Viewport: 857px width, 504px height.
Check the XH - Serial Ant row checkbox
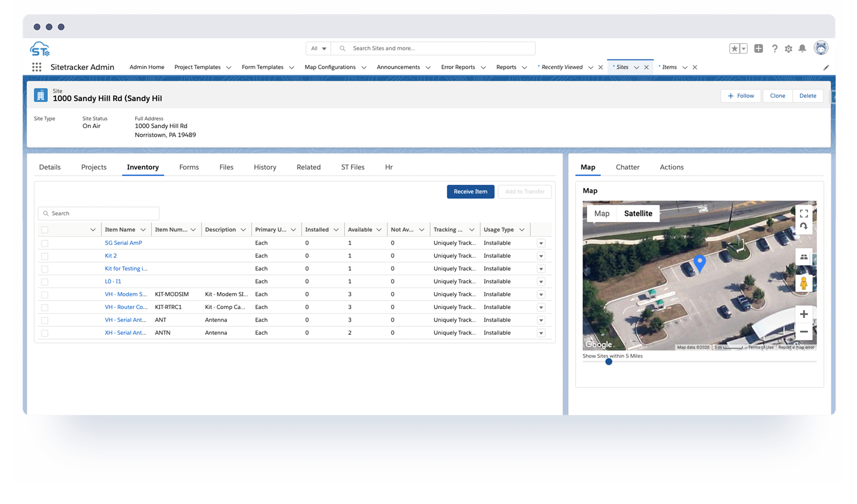pyautogui.click(x=45, y=333)
